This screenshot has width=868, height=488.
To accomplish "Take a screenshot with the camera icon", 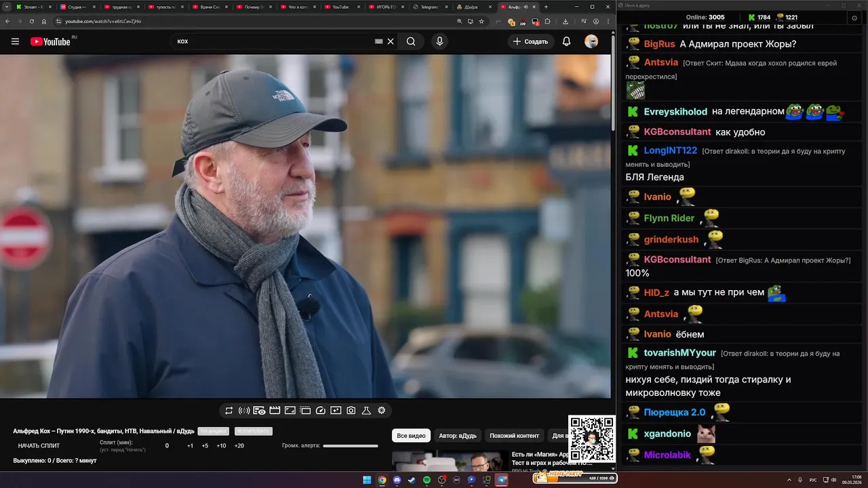I will click(351, 411).
